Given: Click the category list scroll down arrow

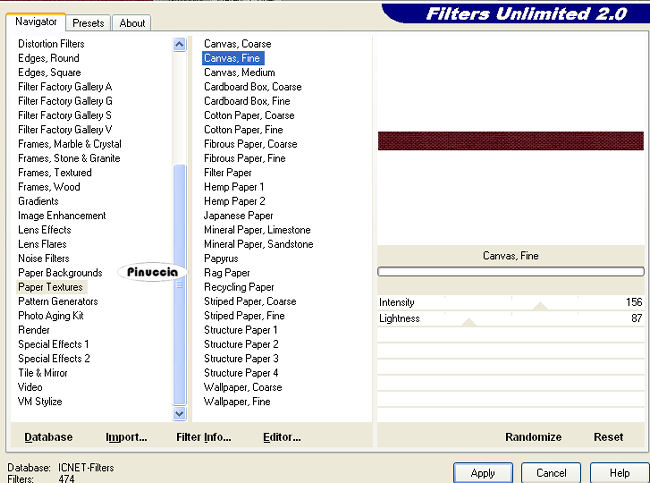Looking at the screenshot, I should coord(179,414).
